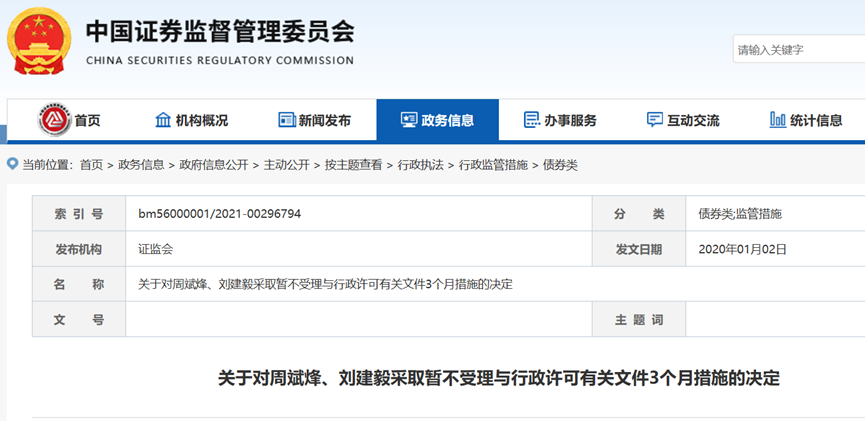Click the location pin icon beside 当前位置
865x421 pixels.
click(12, 164)
